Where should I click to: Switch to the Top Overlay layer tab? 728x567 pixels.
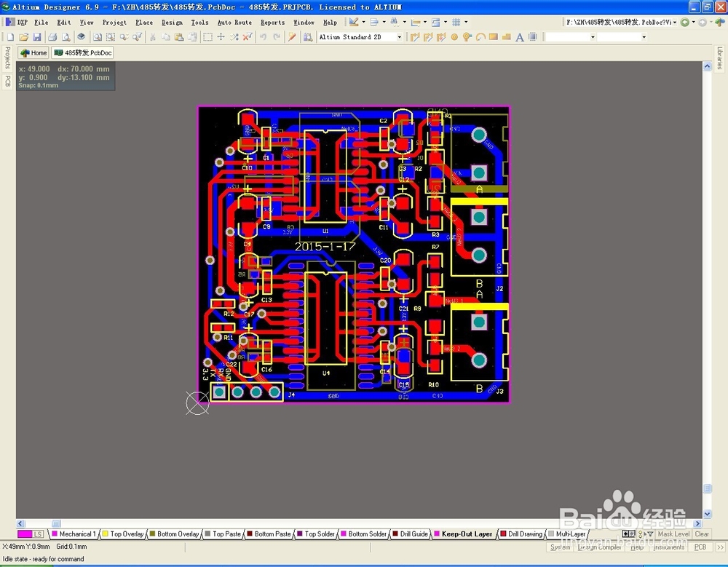point(123,534)
